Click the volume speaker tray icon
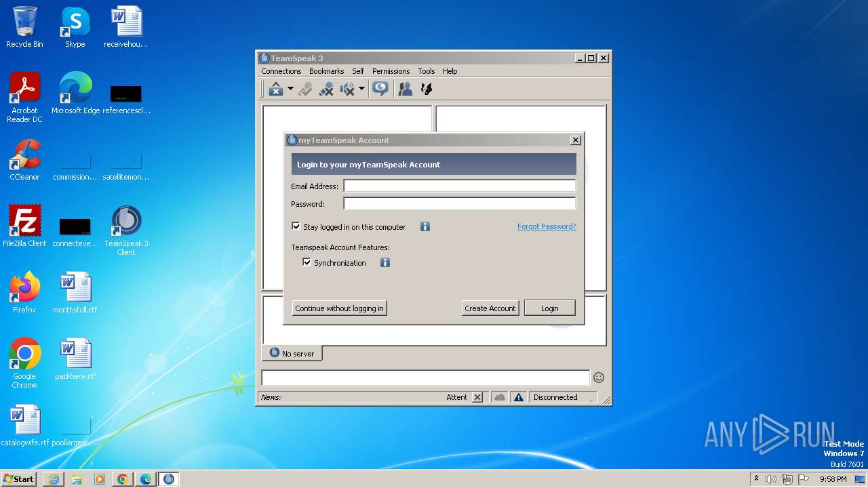 point(771,479)
